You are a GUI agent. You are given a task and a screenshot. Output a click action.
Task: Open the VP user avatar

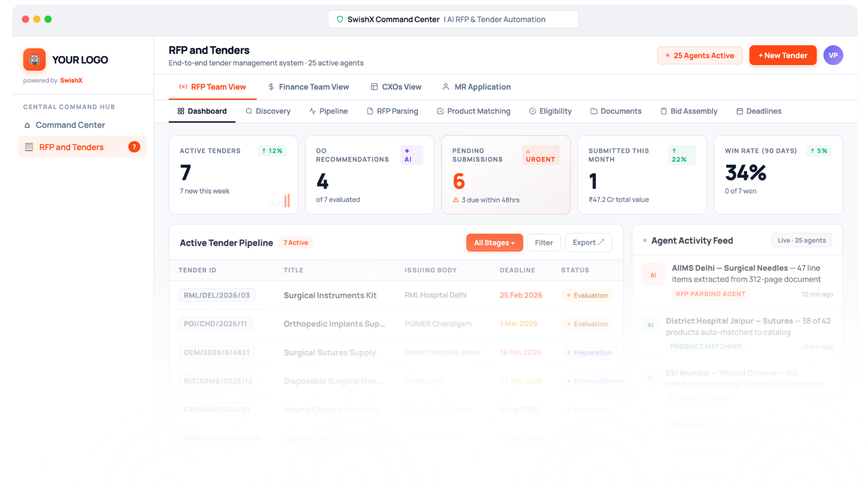point(833,56)
